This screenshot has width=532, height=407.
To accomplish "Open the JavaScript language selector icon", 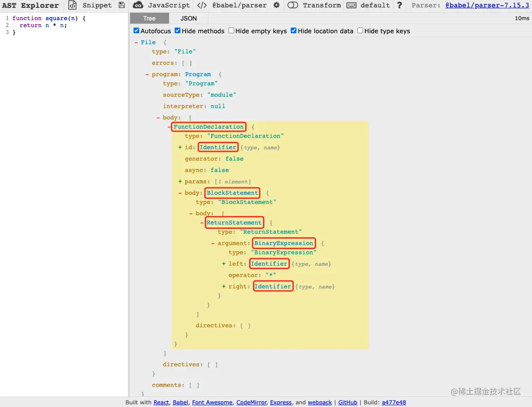I will pyautogui.click(x=138, y=6).
